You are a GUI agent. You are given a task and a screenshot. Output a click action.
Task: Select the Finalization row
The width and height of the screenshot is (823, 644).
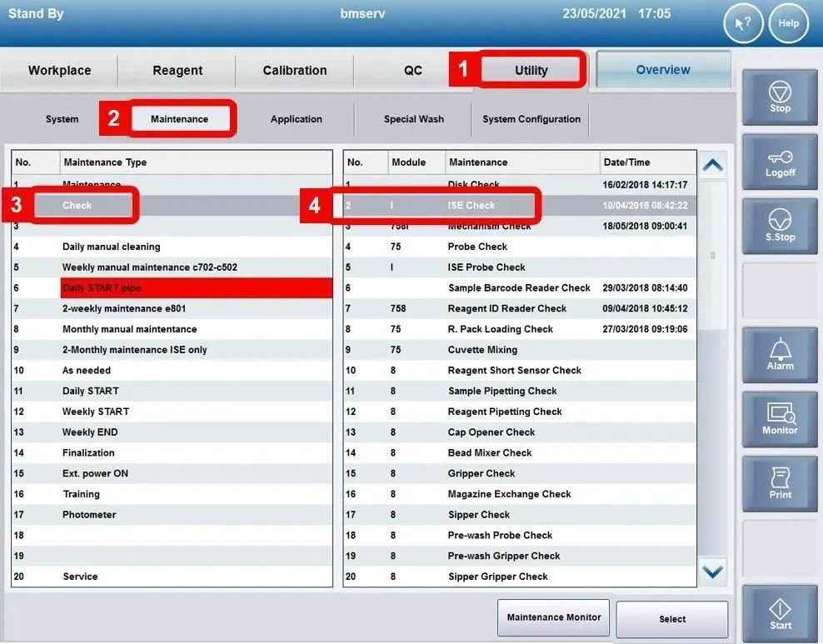(x=172, y=453)
